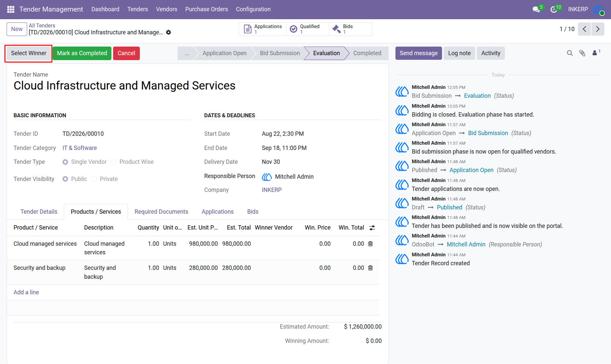Click the New record button
Viewport: 611px width, 364px height.
click(x=17, y=29)
